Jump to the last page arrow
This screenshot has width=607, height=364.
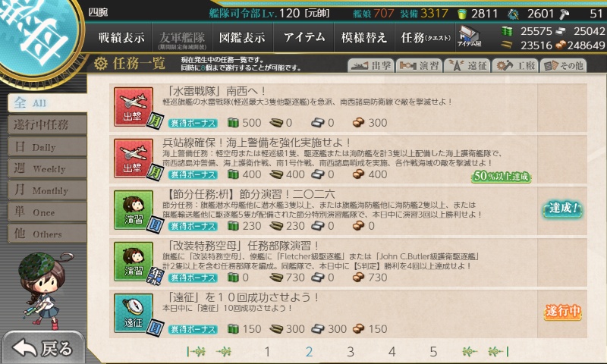coord(498,351)
